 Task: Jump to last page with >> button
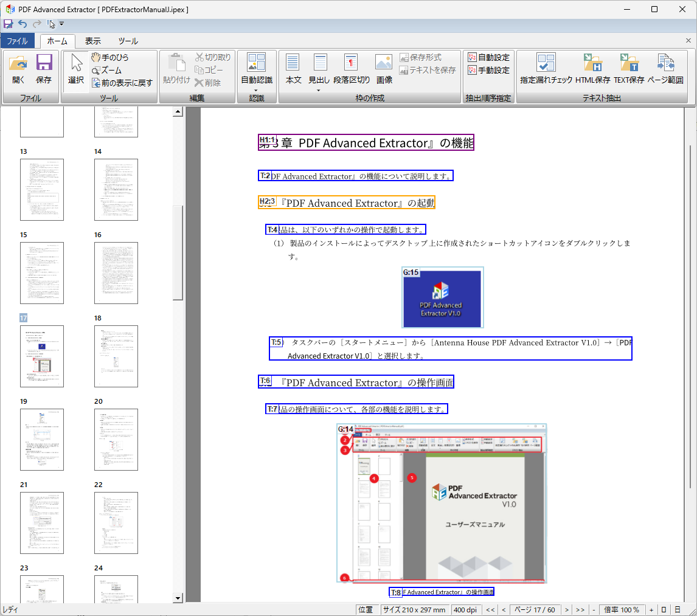tap(580, 610)
